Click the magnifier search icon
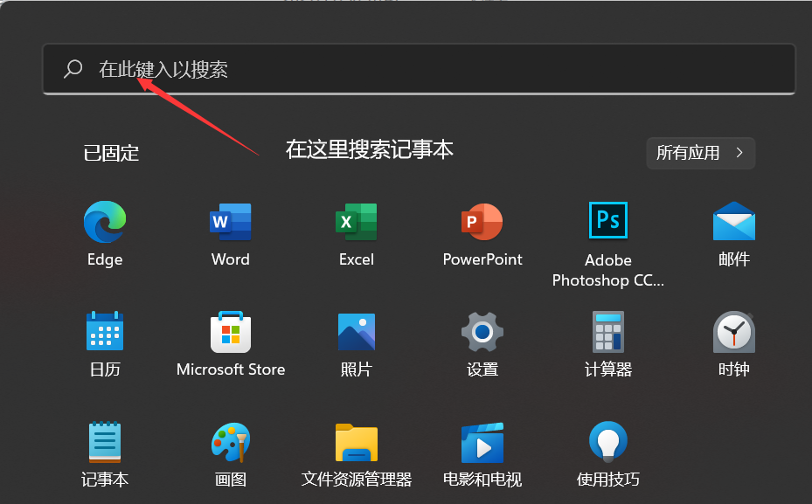Screen dimensions: 812x504 coord(73,69)
